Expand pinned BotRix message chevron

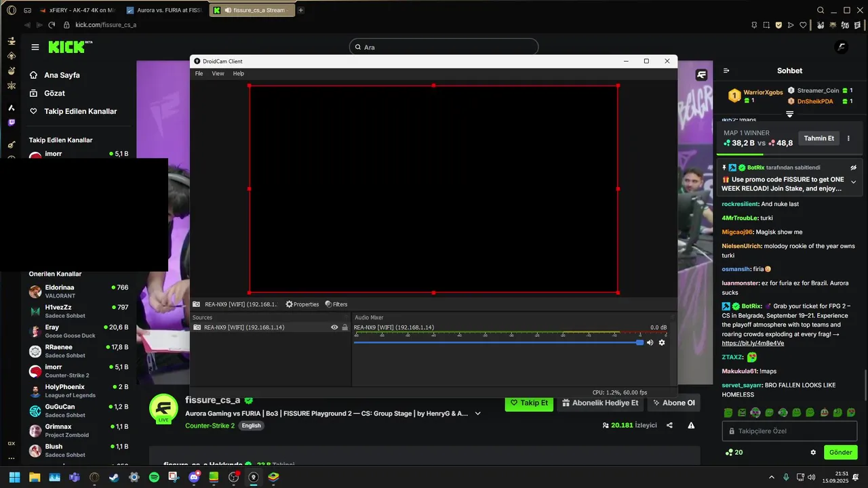tap(853, 182)
